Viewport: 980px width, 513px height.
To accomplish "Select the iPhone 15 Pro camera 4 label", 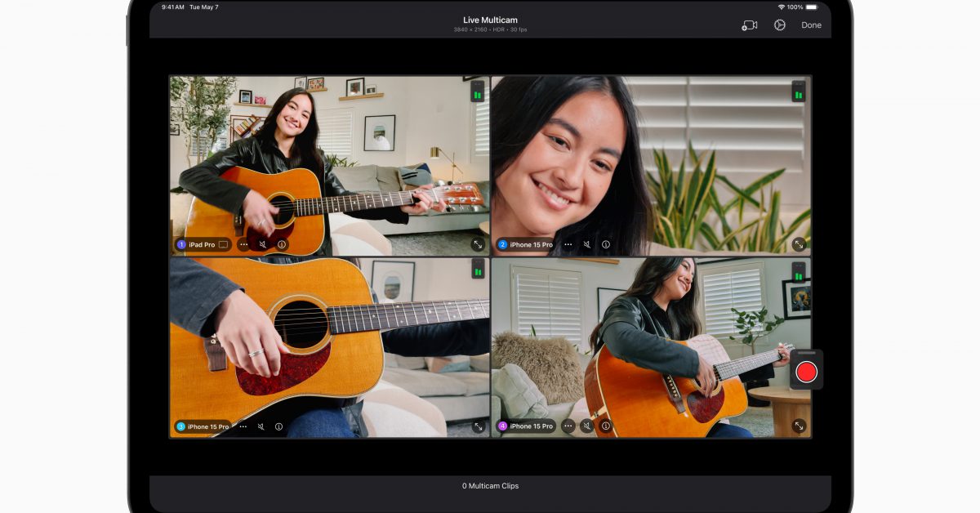I will pyautogui.click(x=527, y=426).
